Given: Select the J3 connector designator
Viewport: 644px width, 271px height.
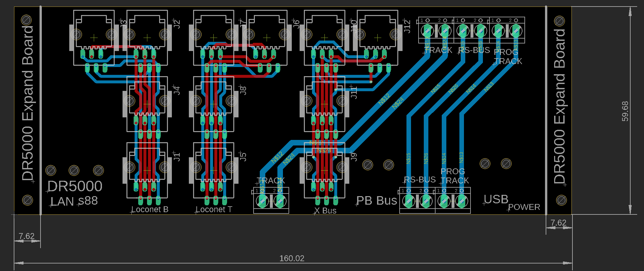Looking at the screenshot, I should tap(124, 24).
